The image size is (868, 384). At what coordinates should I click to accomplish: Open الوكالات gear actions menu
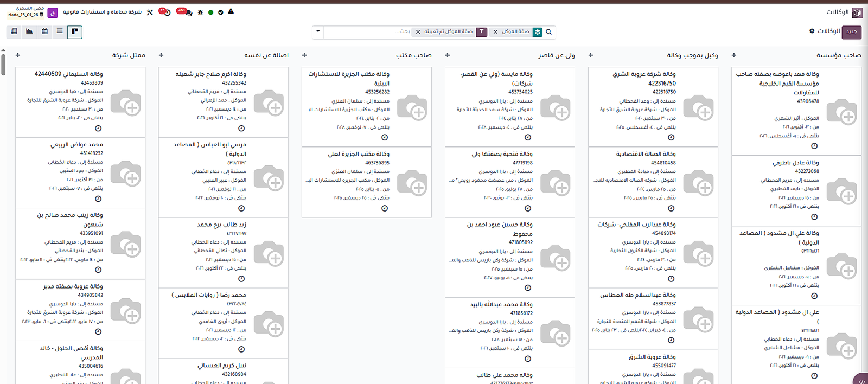tap(812, 31)
